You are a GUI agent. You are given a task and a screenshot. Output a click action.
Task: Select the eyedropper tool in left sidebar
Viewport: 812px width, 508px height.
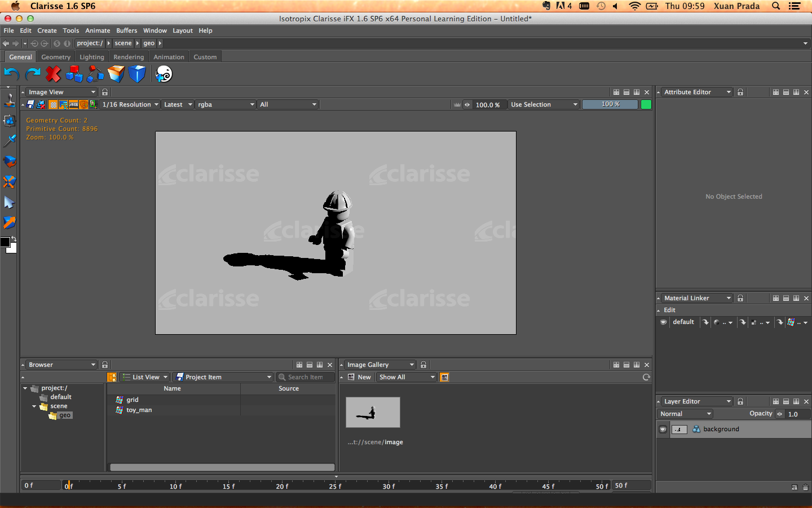(x=10, y=141)
